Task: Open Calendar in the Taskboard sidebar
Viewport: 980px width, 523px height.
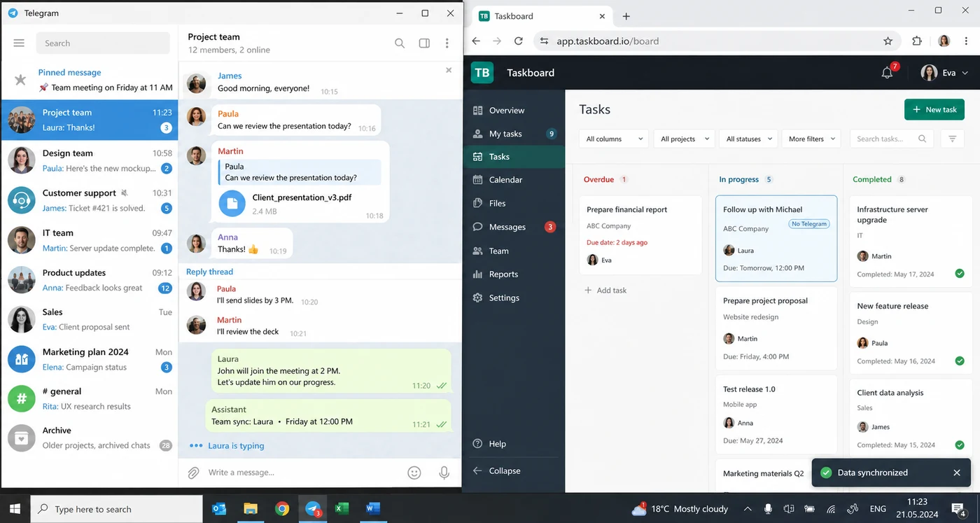Action: pos(514,180)
